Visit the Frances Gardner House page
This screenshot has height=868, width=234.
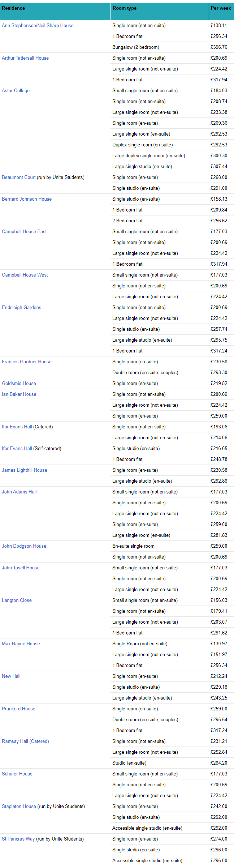click(x=27, y=362)
